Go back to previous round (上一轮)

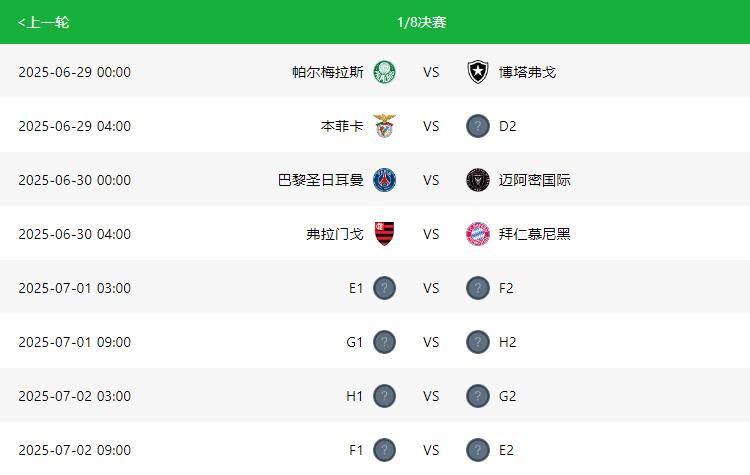pyautogui.click(x=43, y=22)
